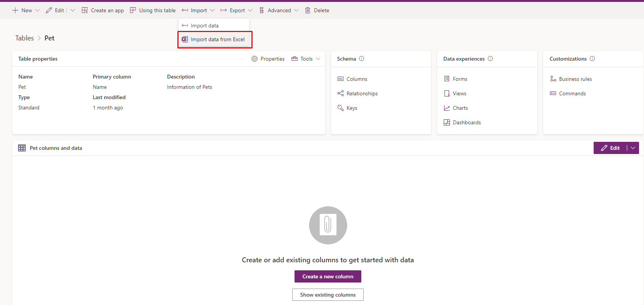644x305 pixels.
Task: Open Relationships in the Schema panel
Action: click(x=362, y=93)
